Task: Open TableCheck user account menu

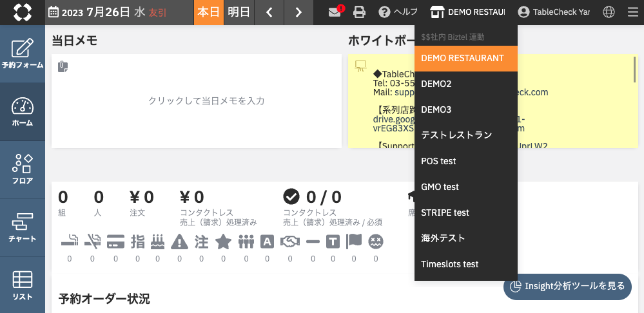Action: click(x=554, y=12)
